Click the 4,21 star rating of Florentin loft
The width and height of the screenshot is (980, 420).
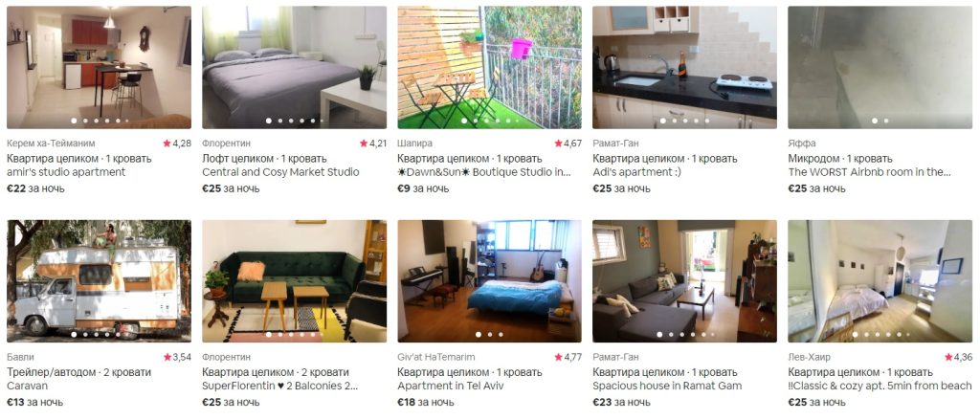[372, 144]
